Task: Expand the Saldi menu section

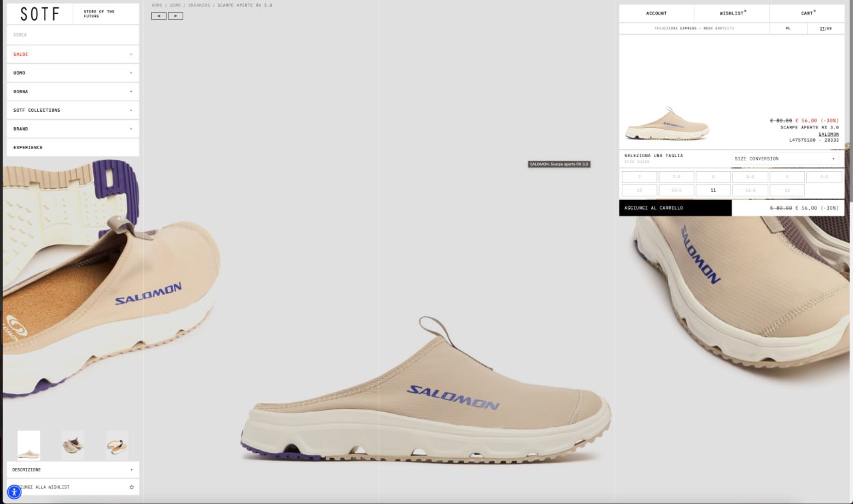Action: [73, 54]
